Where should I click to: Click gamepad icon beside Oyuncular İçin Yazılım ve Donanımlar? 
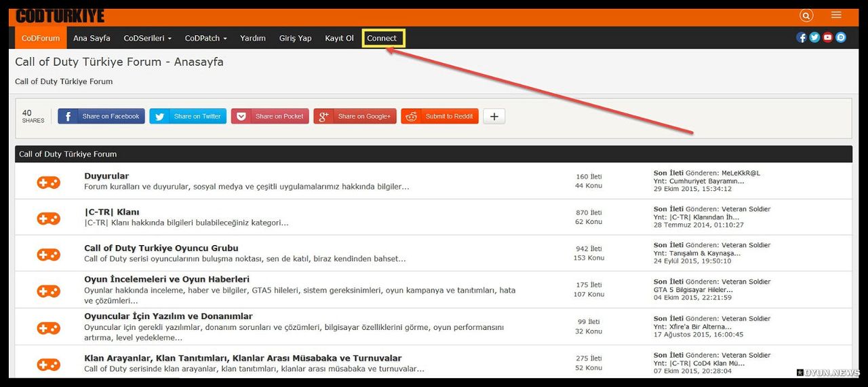pos(48,328)
